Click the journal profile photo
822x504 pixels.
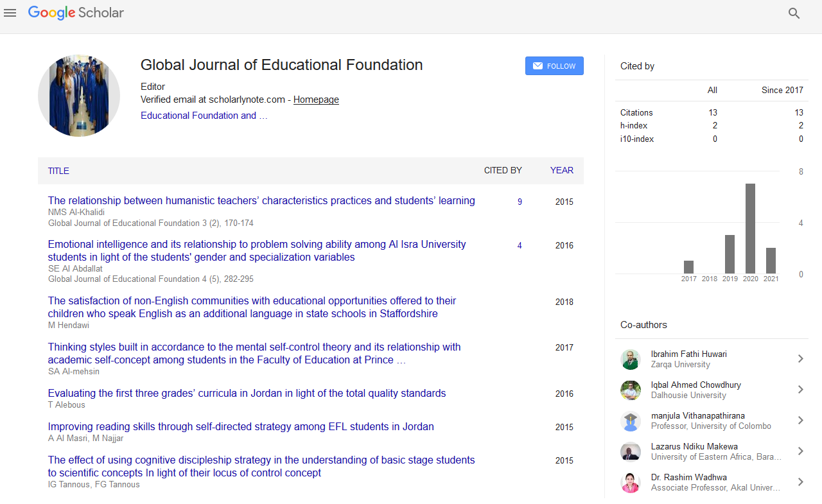pos(79,96)
